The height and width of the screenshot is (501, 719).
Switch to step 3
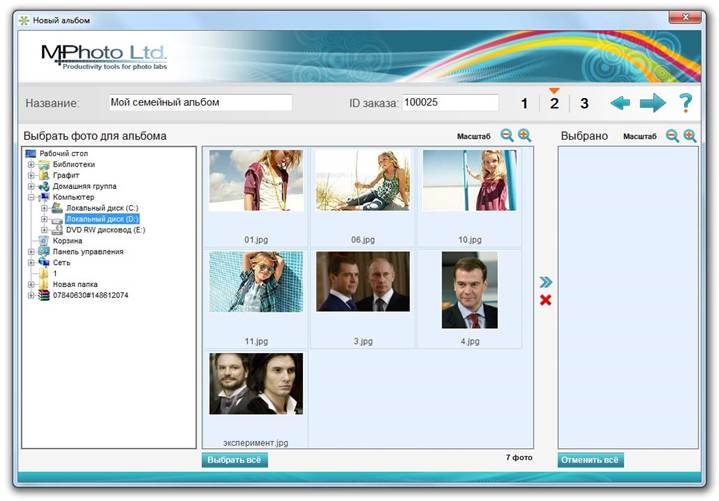(584, 104)
